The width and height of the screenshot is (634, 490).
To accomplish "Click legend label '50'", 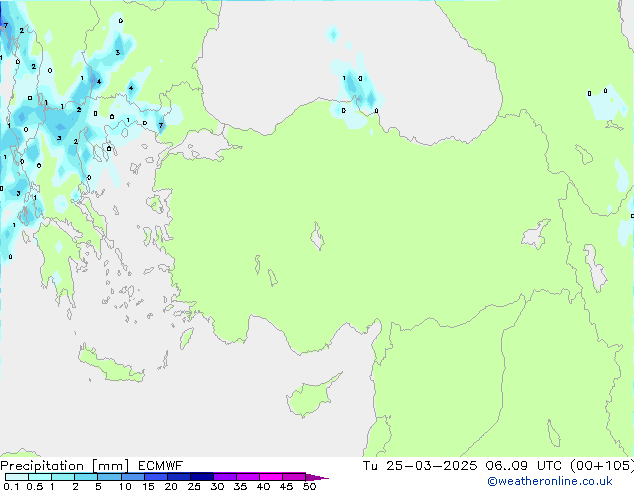I will [309, 486].
